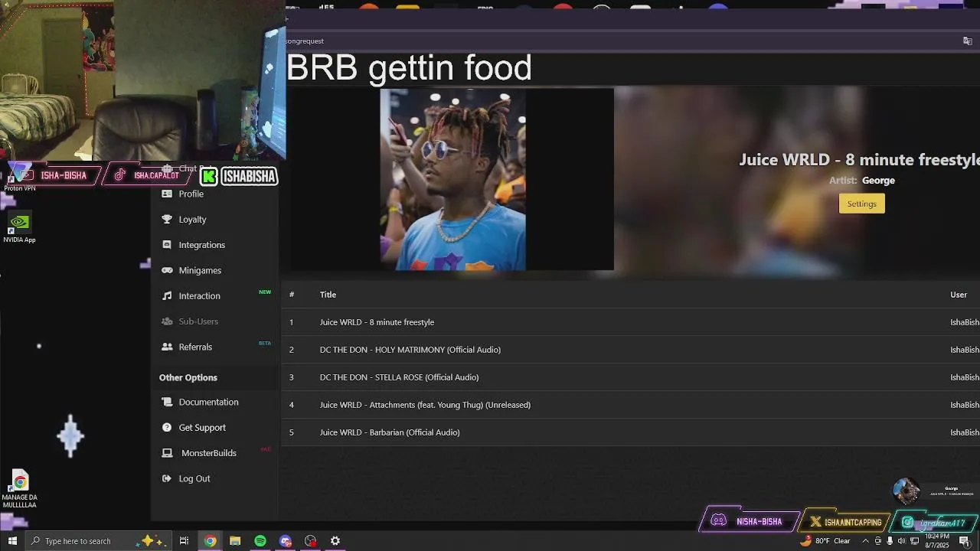The height and width of the screenshot is (551, 980).
Task: Open the Referrals sidebar entry
Action: pyautogui.click(x=195, y=347)
